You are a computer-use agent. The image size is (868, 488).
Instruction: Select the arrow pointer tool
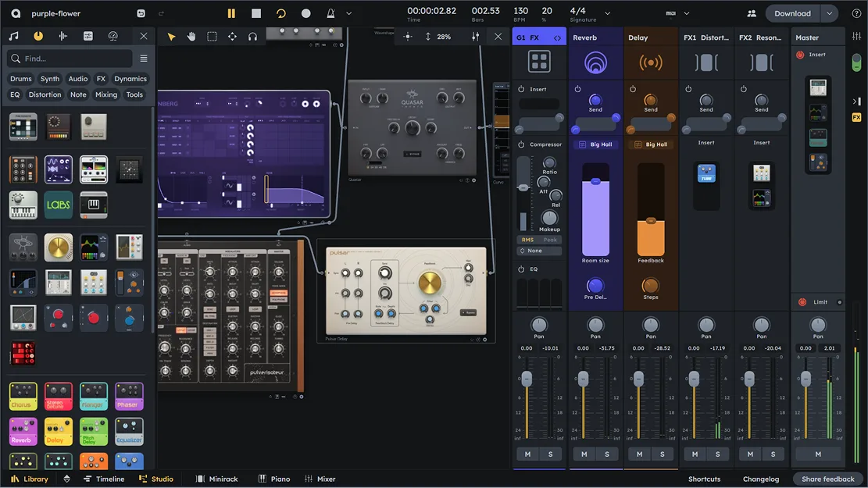click(x=171, y=37)
